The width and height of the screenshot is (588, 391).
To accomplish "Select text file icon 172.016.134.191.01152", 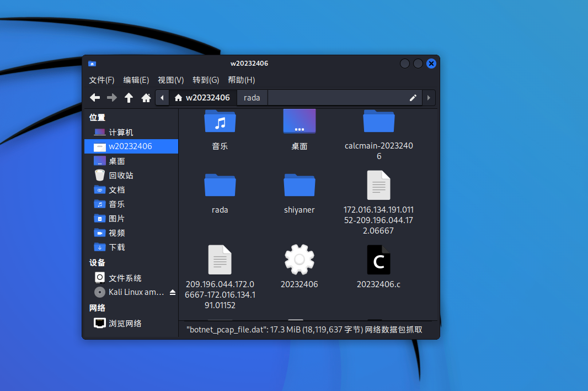I will click(379, 185).
